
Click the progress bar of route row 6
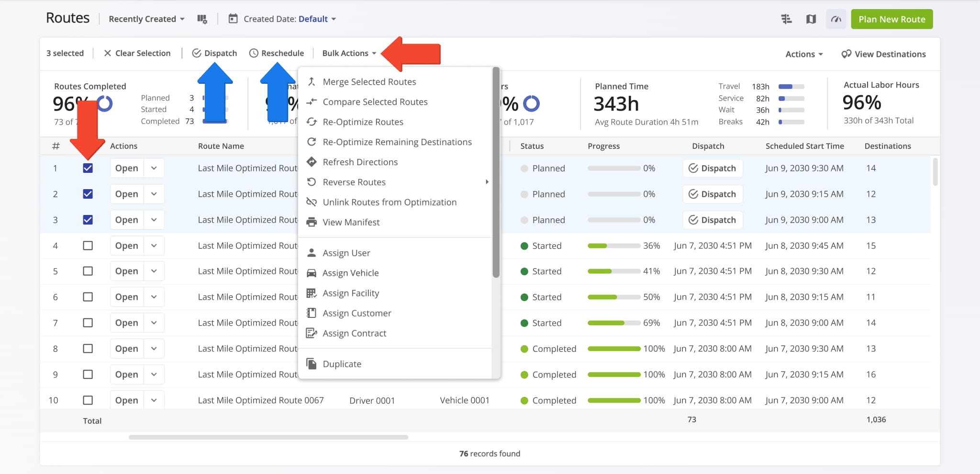pyautogui.click(x=613, y=297)
